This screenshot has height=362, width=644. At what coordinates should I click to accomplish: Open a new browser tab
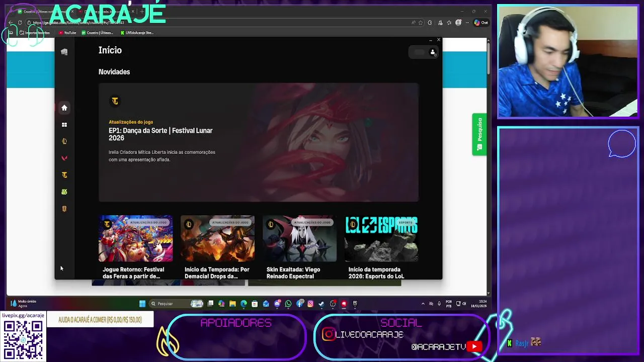pos(142,11)
